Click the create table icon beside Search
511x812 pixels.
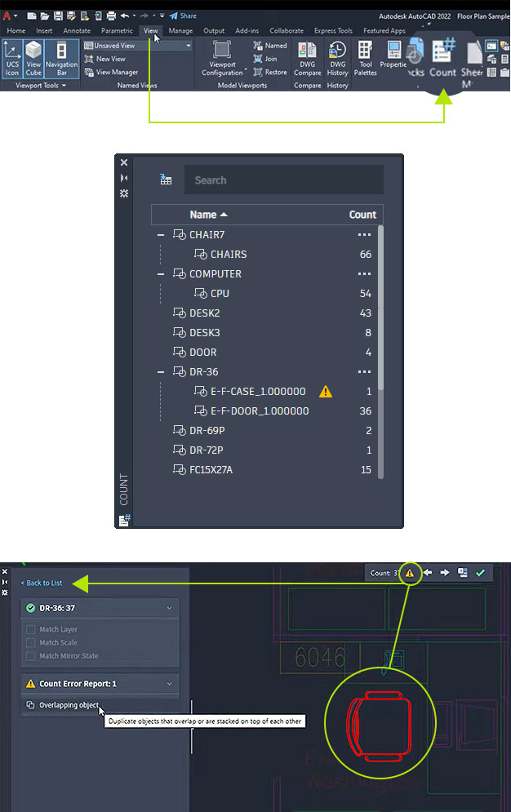click(x=166, y=180)
